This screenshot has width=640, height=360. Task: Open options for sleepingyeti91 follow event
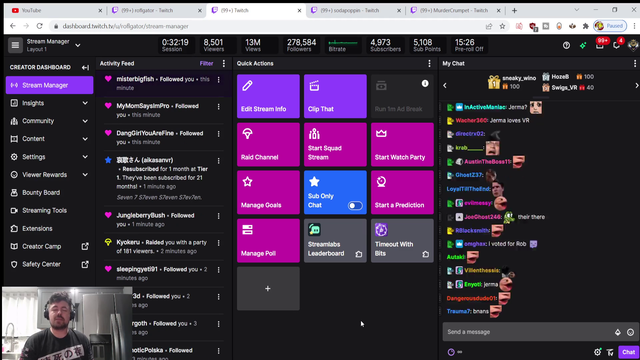point(219,270)
